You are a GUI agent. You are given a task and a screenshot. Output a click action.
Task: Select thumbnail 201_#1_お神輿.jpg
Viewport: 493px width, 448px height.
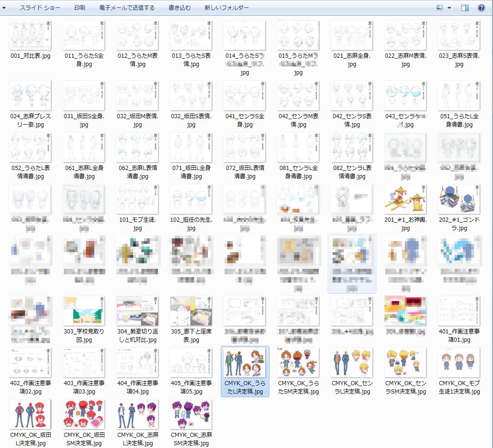point(406,200)
